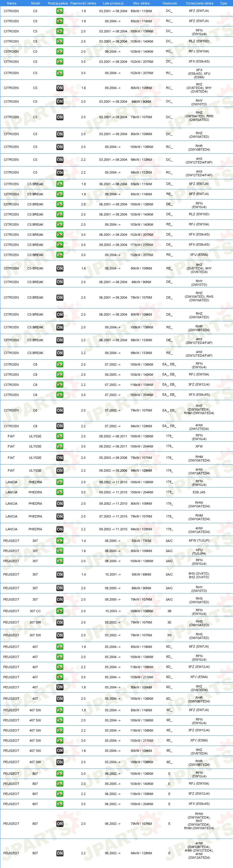
Task: Click the Opis column header
Action: click(223, 3)
